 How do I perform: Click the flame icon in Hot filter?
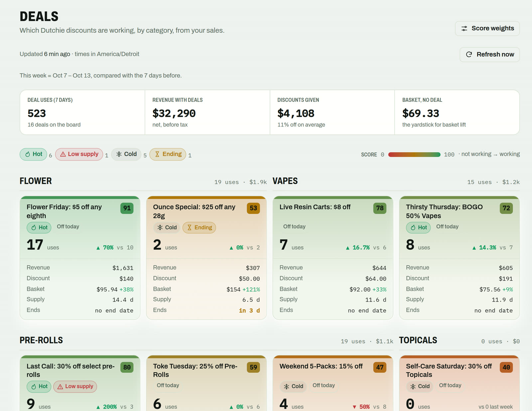pos(28,154)
